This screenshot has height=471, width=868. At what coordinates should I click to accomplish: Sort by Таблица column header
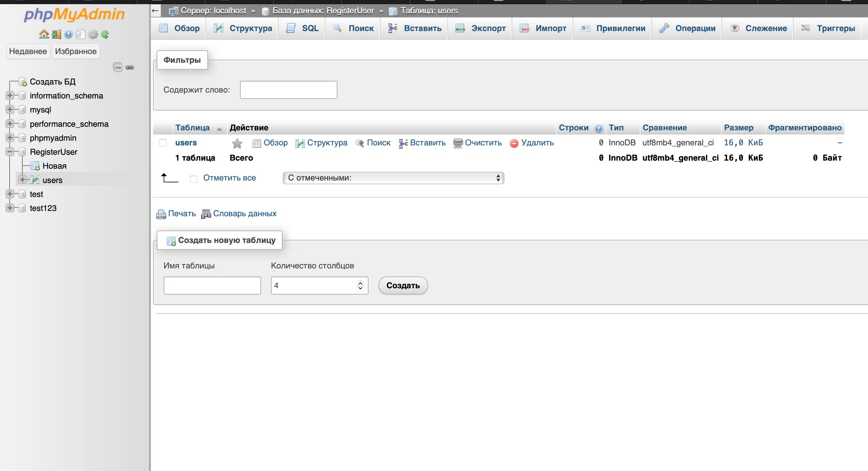click(193, 128)
